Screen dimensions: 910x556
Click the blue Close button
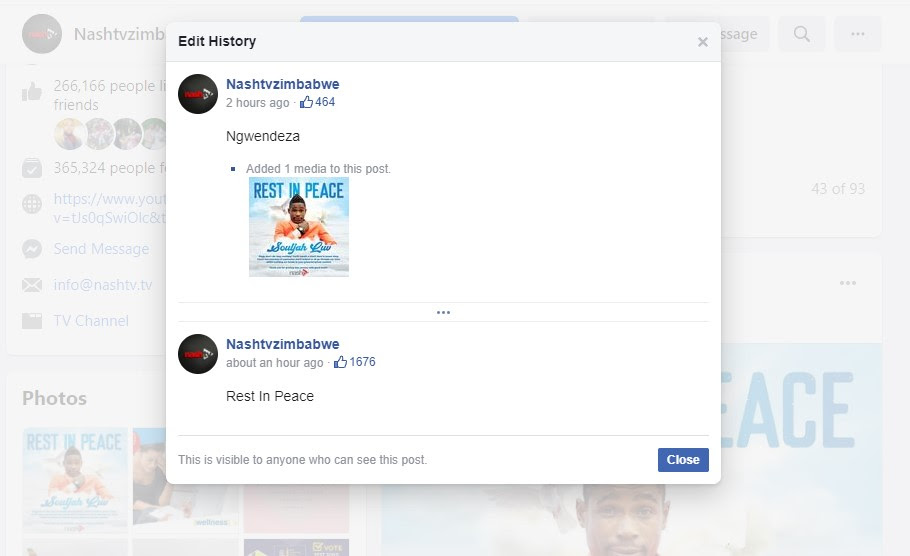click(x=683, y=460)
